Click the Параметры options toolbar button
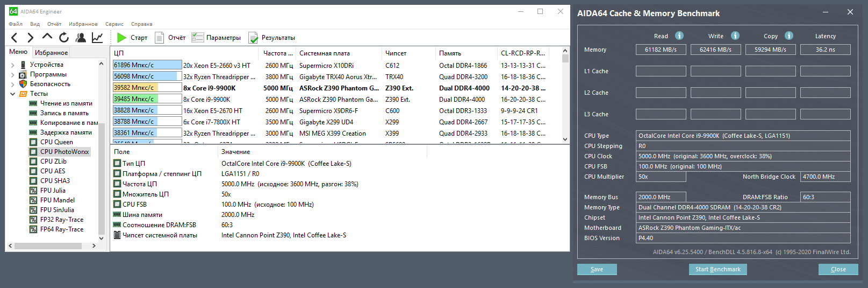 click(x=217, y=38)
